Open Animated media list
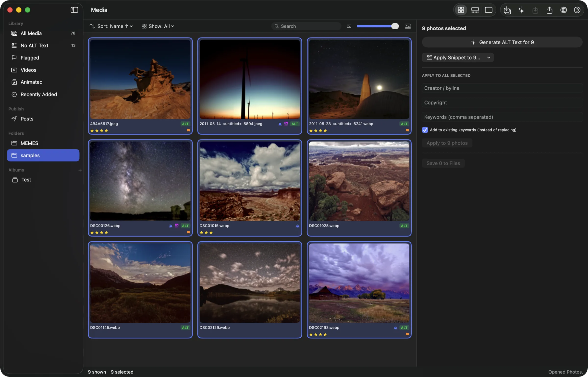 43,82
